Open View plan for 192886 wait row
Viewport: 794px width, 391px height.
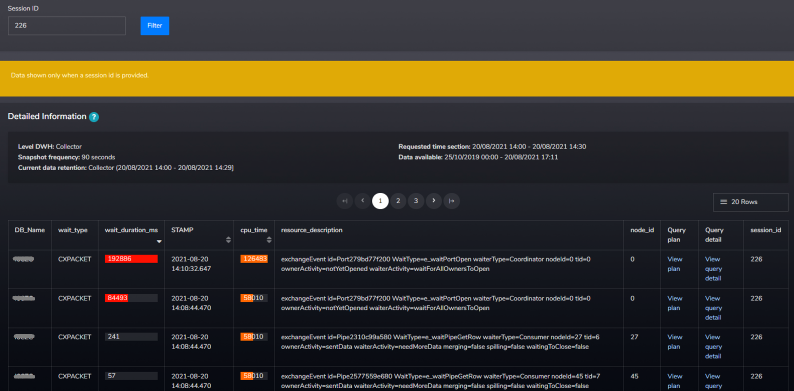675,264
